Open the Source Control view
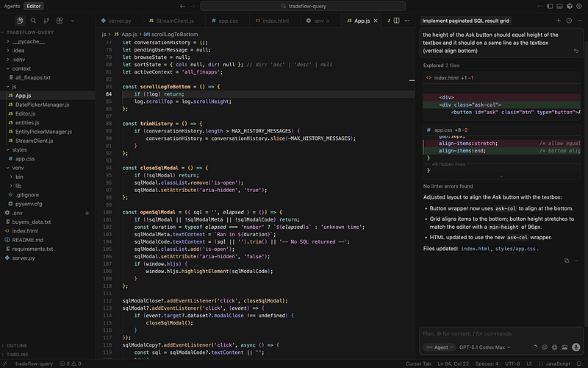The height and width of the screenshot is (368, 588). point(47,21)
